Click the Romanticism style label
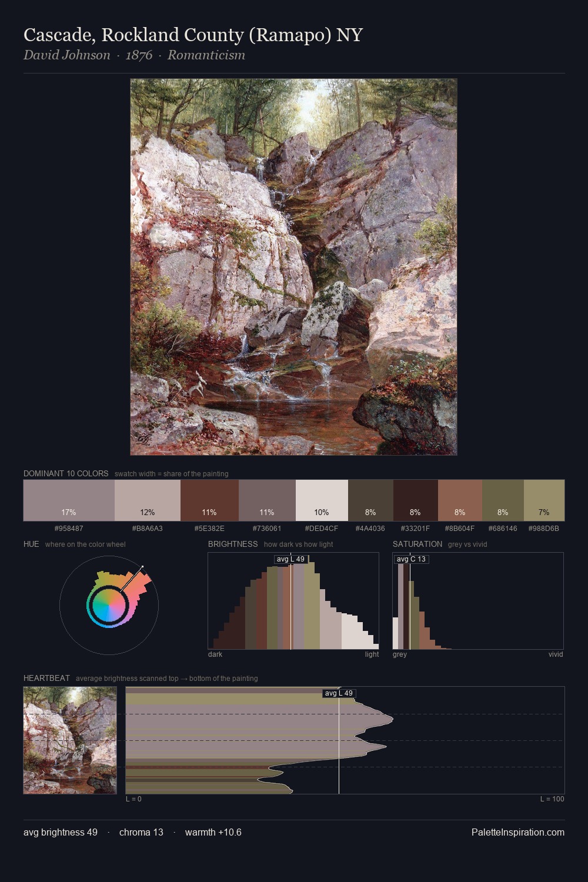Image resolution: width=588 pixels, height=882 pixels. pyautogui.click(x=206, y=55)
